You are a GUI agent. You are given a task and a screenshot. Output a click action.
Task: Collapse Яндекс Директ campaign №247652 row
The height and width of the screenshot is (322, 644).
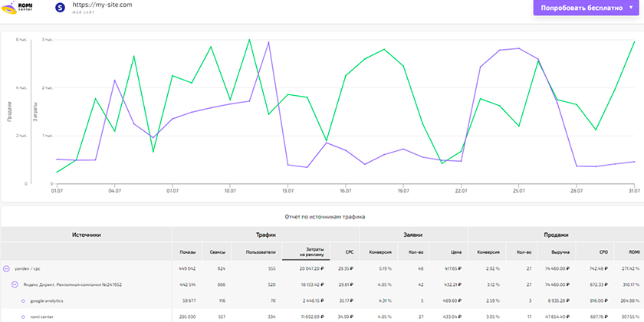tap(15, 284)
